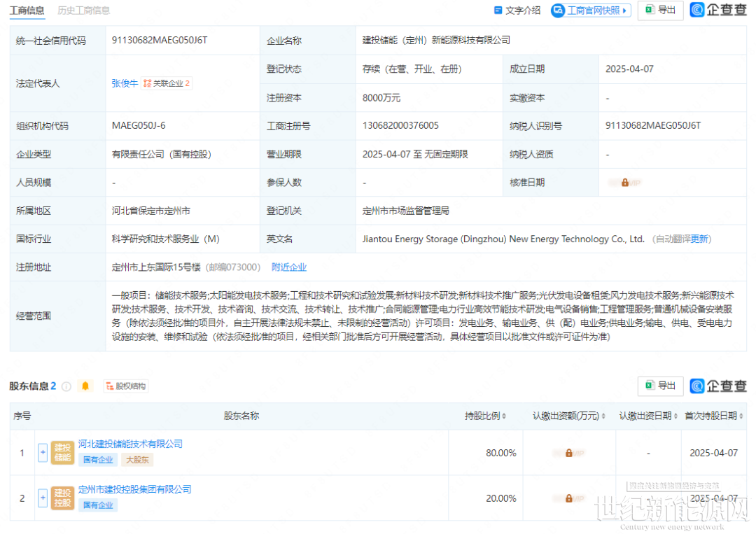This screenshot has width=756, height=534.
Task: Expand shareholder row 2 plus button
Action: tap(43, 498)
